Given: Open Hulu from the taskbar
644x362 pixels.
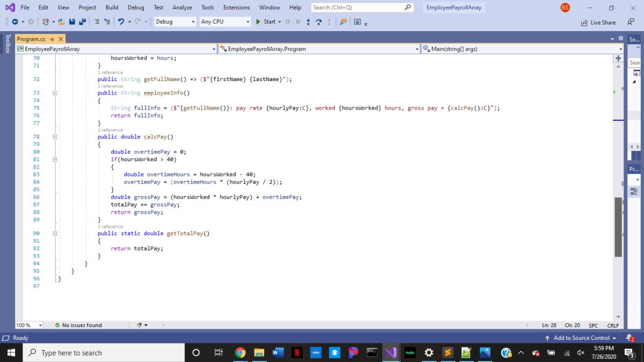Looking at the screenshot, I should coord(410,353).
